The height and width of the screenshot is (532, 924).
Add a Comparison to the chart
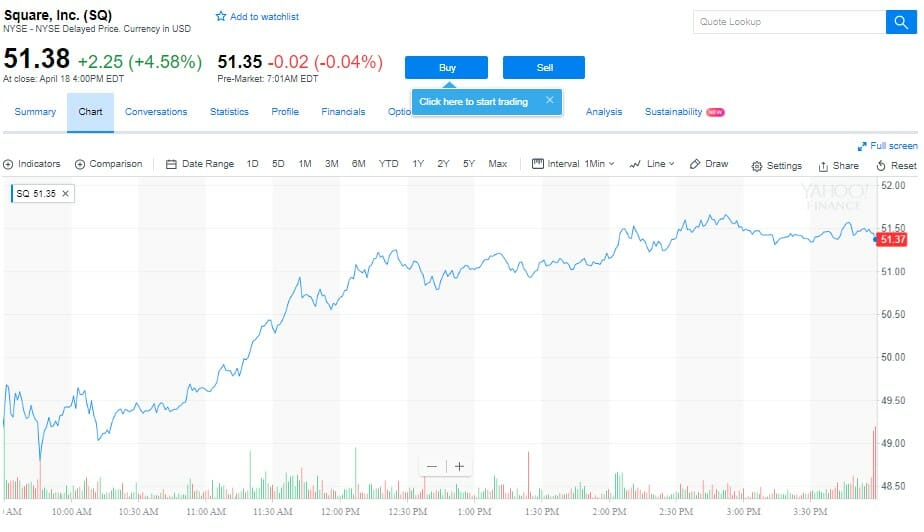[x=80, y=164]
